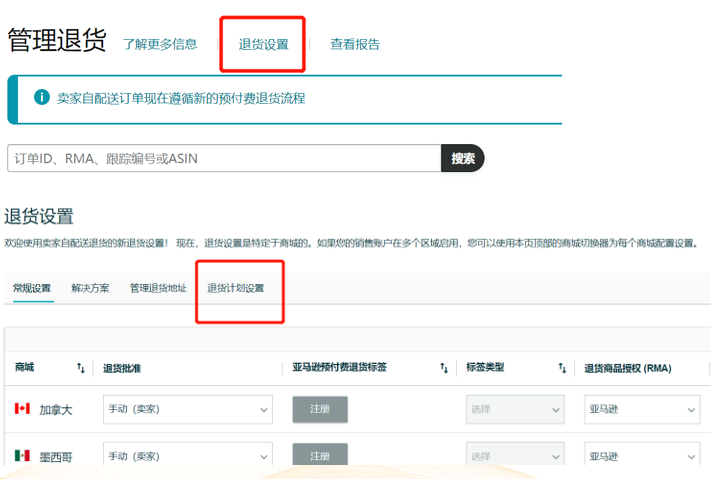Switch to the 常规设置 tab
This screenshot has width=711, height=479.
[x=32, y=288]
